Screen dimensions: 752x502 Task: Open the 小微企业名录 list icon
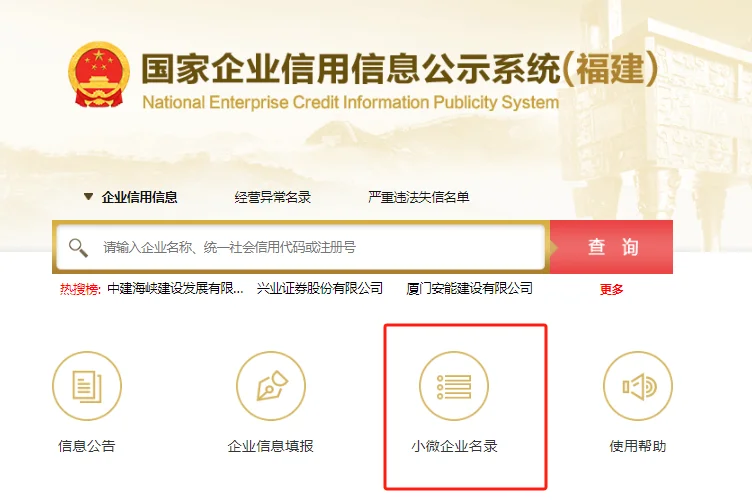coord(454,386)
